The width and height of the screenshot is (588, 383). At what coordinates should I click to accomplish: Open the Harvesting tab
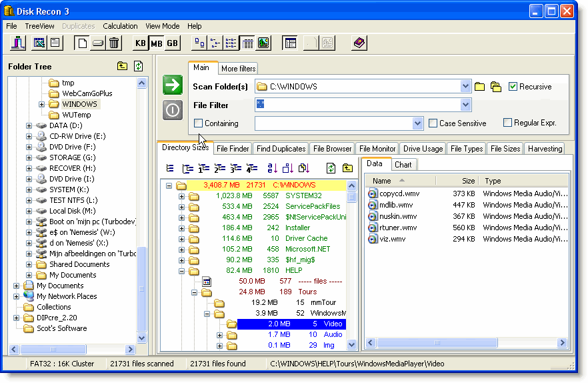(545, 149)
